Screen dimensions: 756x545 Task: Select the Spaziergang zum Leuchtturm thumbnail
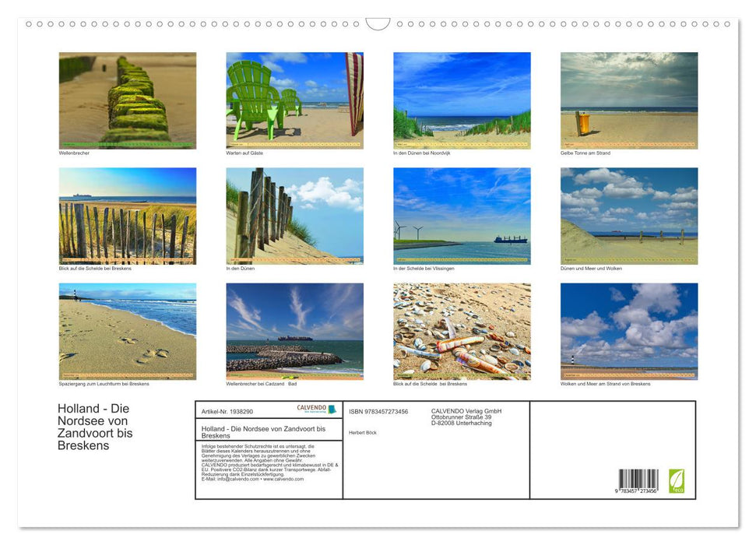coord(127,332)
